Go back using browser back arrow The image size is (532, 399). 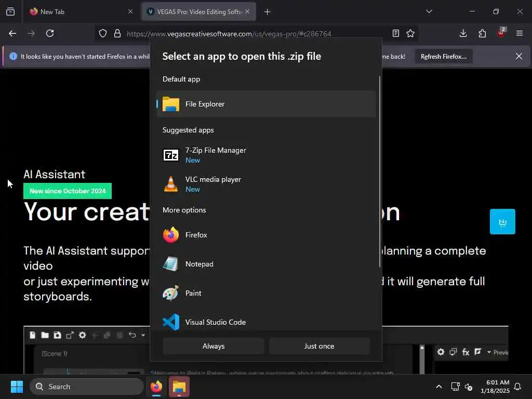coord(12,33)
